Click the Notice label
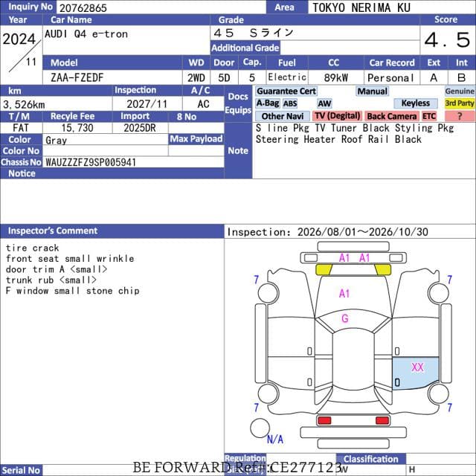The image size is (476, 476). [x=22, y=173]
